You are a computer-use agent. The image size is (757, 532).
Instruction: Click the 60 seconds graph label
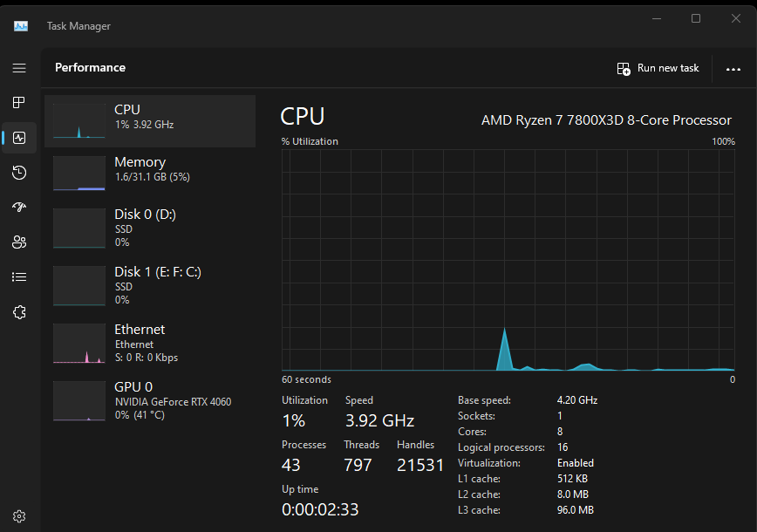307,379
